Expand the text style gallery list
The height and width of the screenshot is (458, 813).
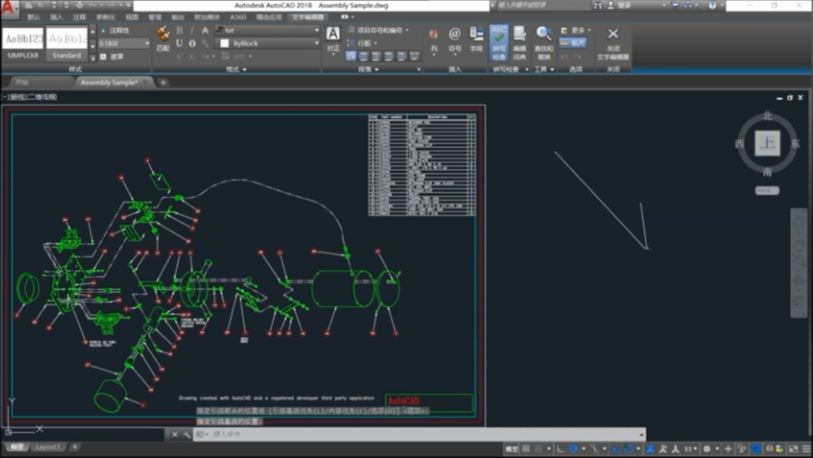pyautogui.click(x=93, y=58)
